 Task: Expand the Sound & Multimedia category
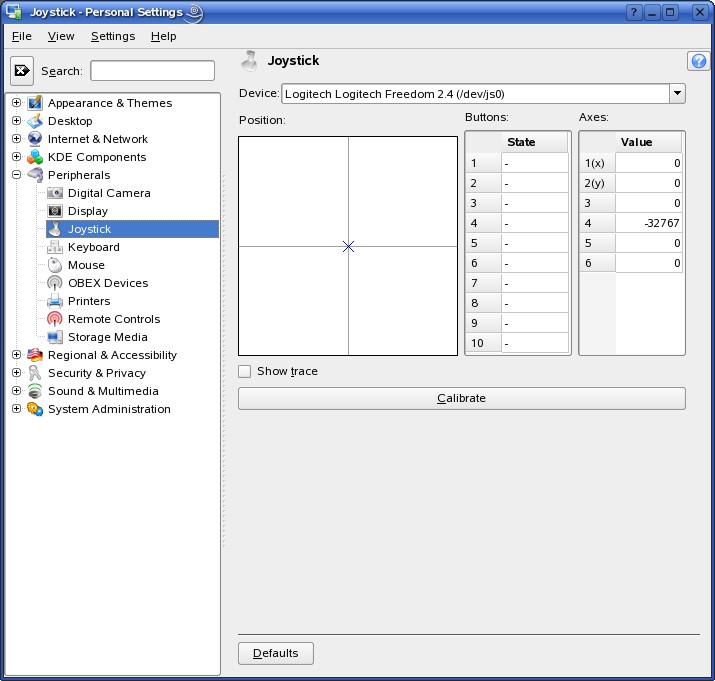[16, 391]
